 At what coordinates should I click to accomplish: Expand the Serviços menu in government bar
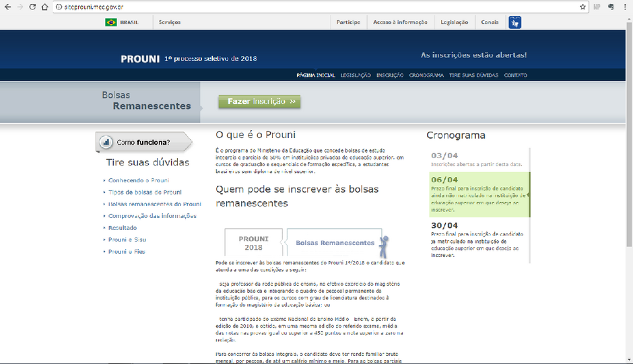point(170,22)
